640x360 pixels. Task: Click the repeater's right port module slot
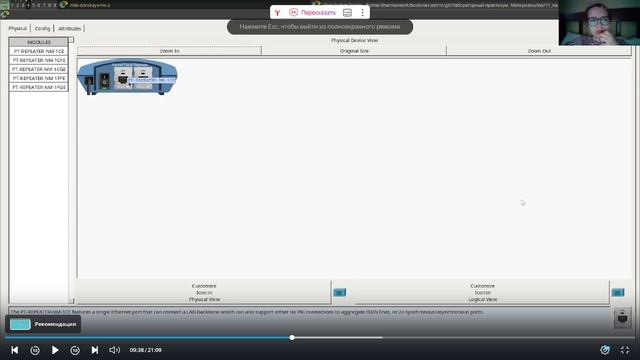click(142, 78)
